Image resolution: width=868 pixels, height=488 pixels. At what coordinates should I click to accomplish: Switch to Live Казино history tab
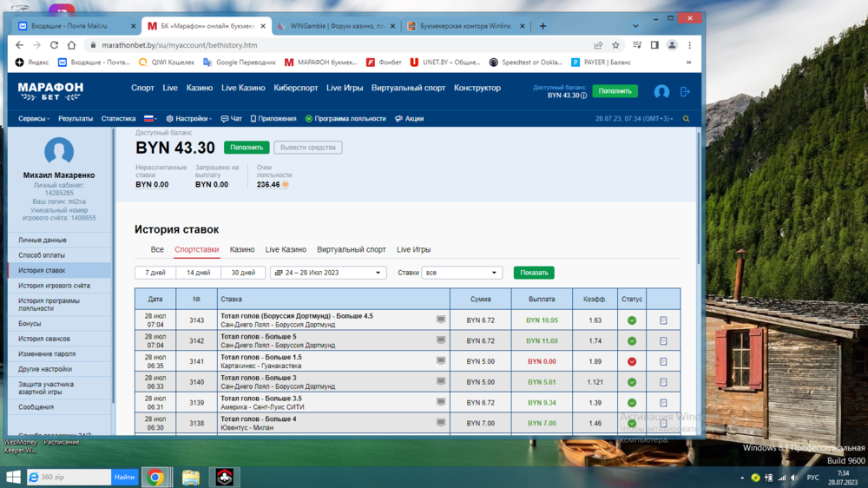(x=286, y=249)
